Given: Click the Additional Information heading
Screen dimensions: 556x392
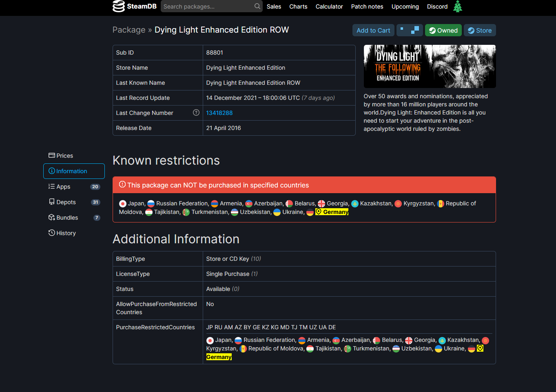Looking at the screenshot, I should tap(176, 239).
